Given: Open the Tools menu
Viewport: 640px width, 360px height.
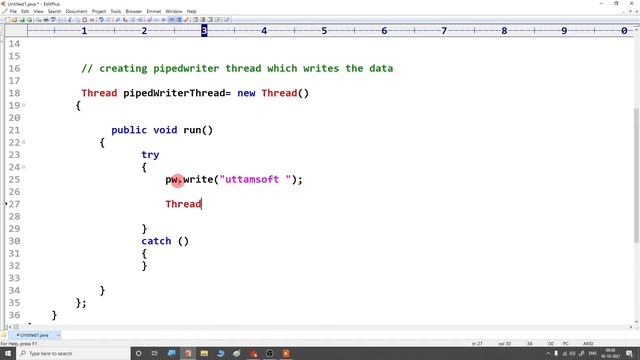Looking at the screenshot, I should [116, 11].
